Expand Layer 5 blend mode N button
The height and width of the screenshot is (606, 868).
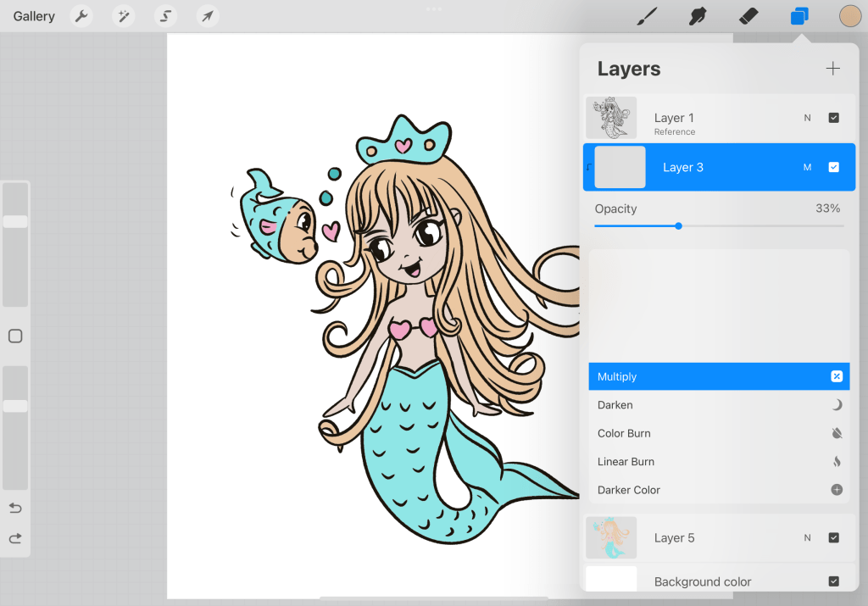807,537
